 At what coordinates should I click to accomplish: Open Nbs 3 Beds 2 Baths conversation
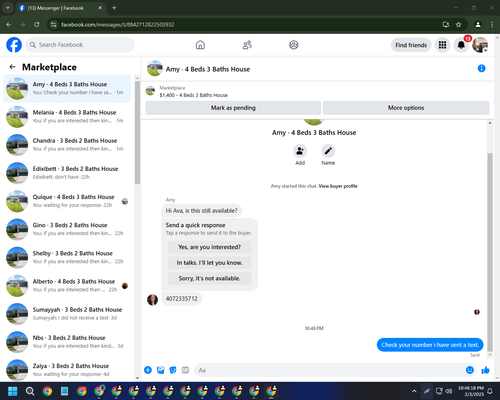[x=67, y=342]
